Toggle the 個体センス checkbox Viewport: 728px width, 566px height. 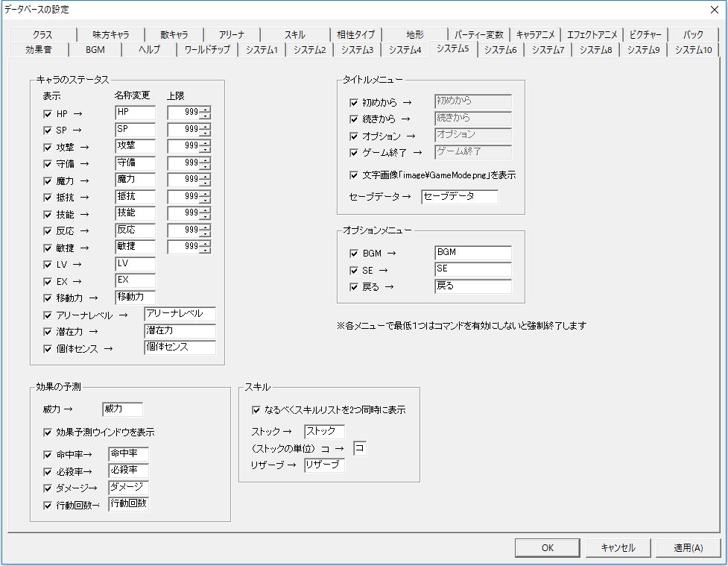(48, 349)
